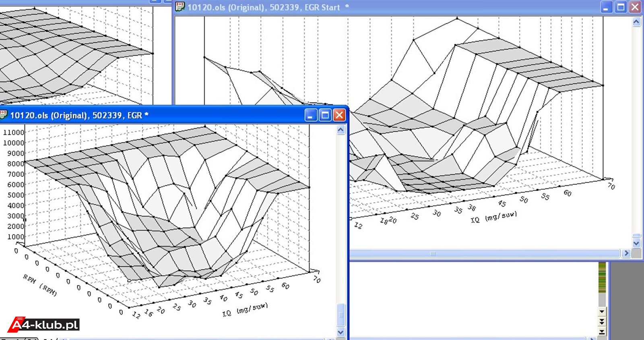
Task: Maximize the EGR Start window
Action: click(621, 7)
